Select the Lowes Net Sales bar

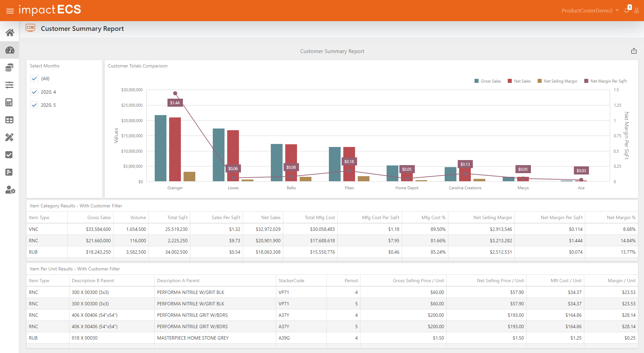(233, 156)
